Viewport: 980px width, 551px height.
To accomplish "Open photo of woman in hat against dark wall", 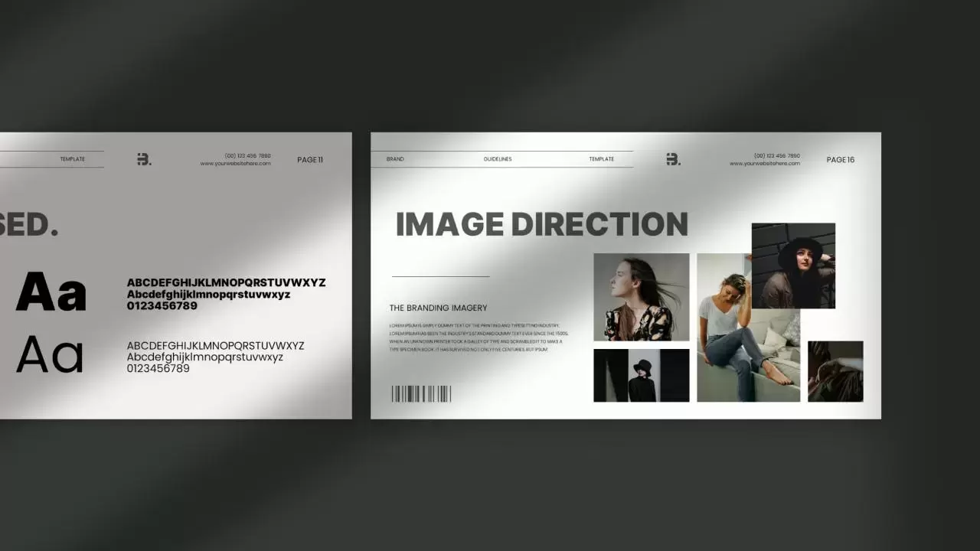I will [x=793, y=266].
